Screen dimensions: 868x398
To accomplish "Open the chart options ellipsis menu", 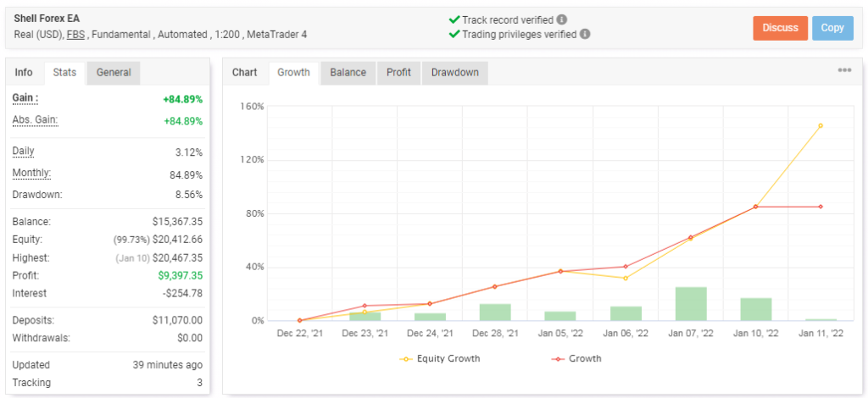I will point(844,70).
